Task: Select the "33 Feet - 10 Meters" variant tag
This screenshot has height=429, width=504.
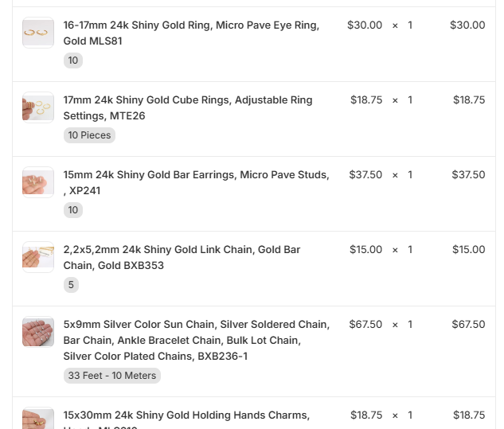Action: click(x=112, y=376)
